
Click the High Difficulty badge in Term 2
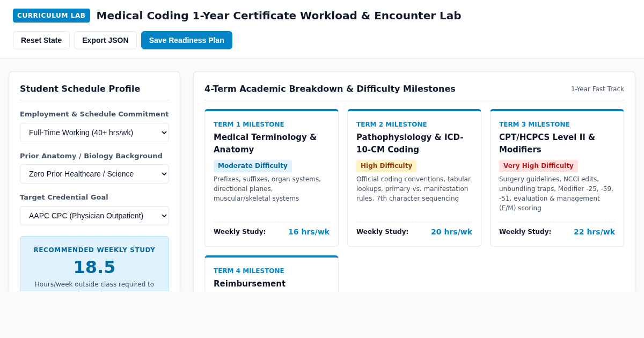(x=386, y=166)
